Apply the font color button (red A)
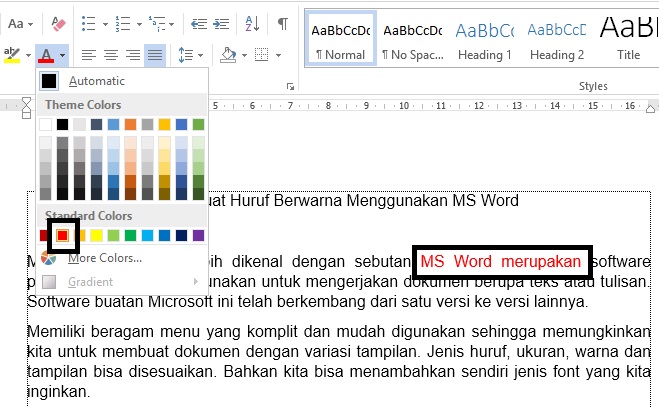Screen dimensions: 659x407 [x=46, y=55]
